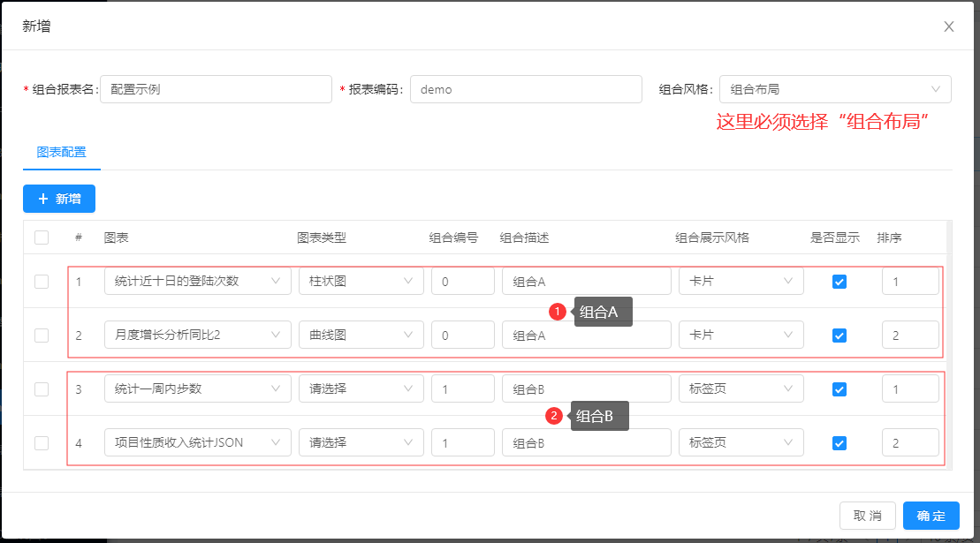Expand row 4 标签页 display style dropdown
Image resolution: width=980 pixels, height=543 pixels.
[x=741, y=443]
